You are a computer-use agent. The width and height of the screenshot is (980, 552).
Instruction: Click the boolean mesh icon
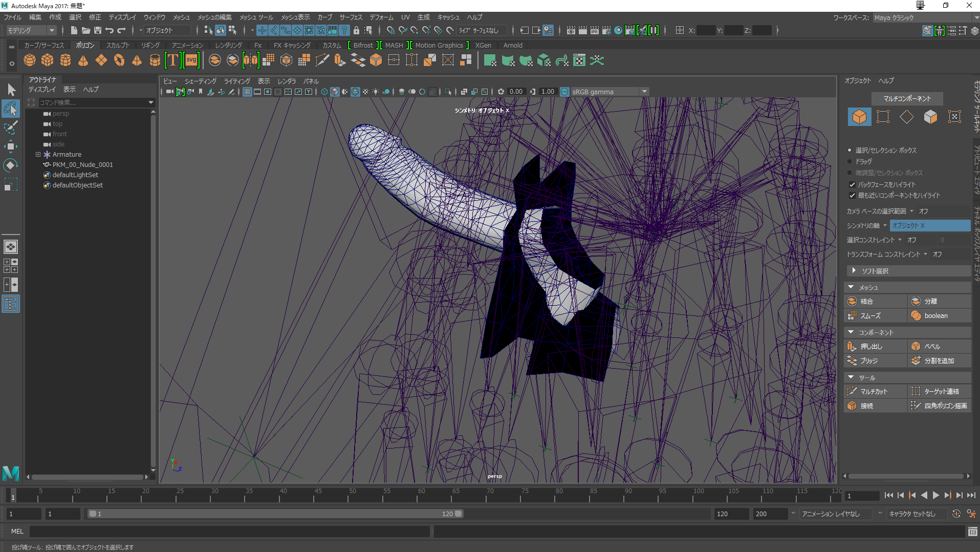[x=916, y=315]
